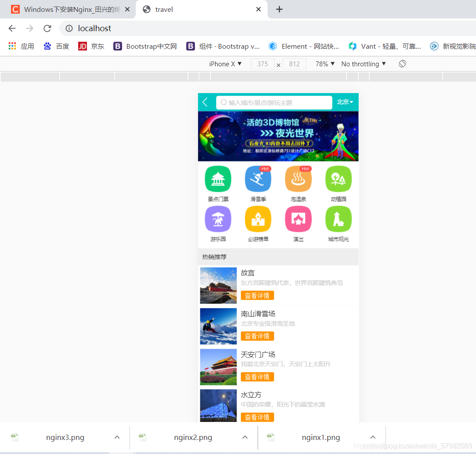The height and width of the screenshot is (454, 476).
Task: Click 查看详情 for 水立方
Action: pos(257,417)
